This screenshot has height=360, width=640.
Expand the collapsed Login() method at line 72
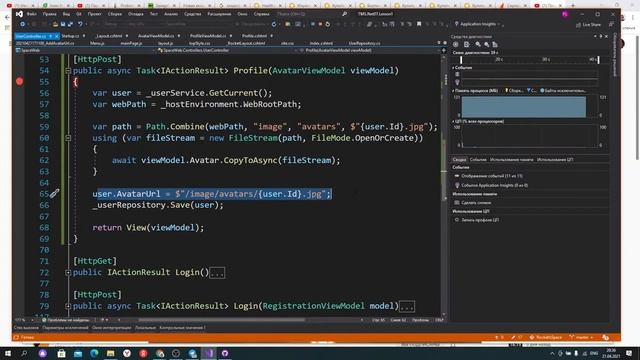point(68,272)
